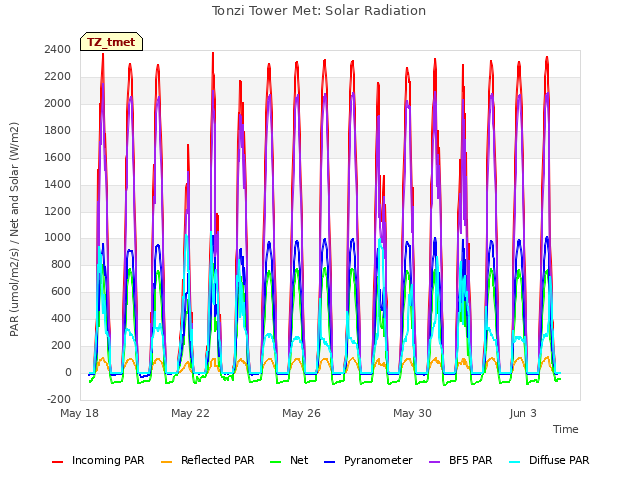Click the Jun 3 x-axis label
Image resolution: width=640 pixels, height=480 pixels.
click(523, 413)
